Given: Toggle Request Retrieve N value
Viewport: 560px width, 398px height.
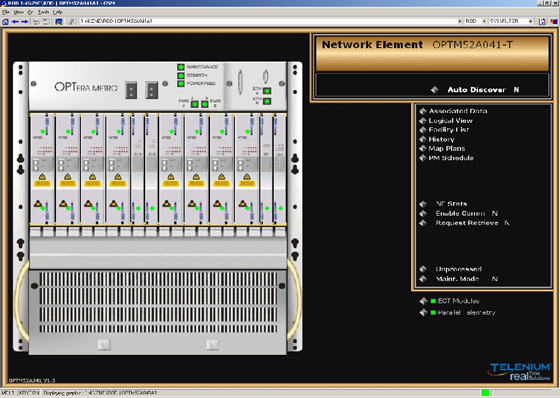Looking at the screenshot, I should click(x=507, y=223).
